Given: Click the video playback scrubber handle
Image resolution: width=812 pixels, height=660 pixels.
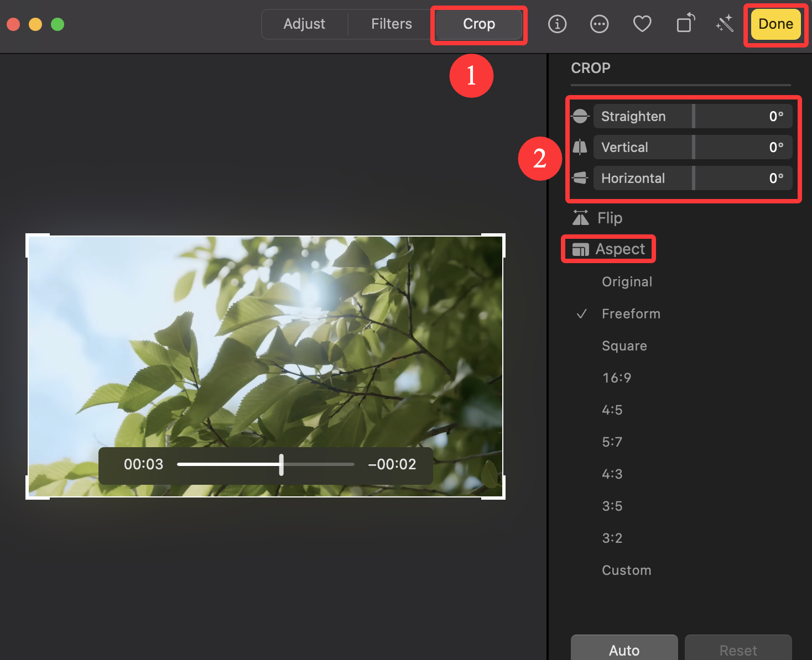Looking at the screenshot, I should [x=281, y=465].
